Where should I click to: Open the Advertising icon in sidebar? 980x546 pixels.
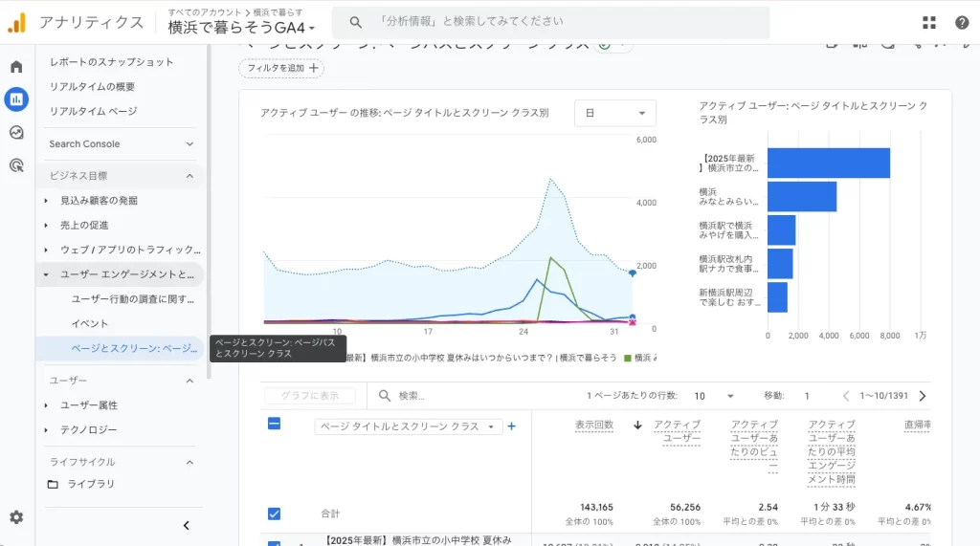tap(16, 165)
